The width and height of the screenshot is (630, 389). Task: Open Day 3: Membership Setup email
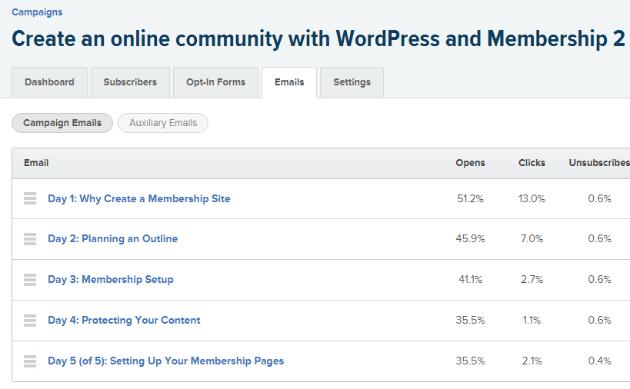[x=111, y=279]
